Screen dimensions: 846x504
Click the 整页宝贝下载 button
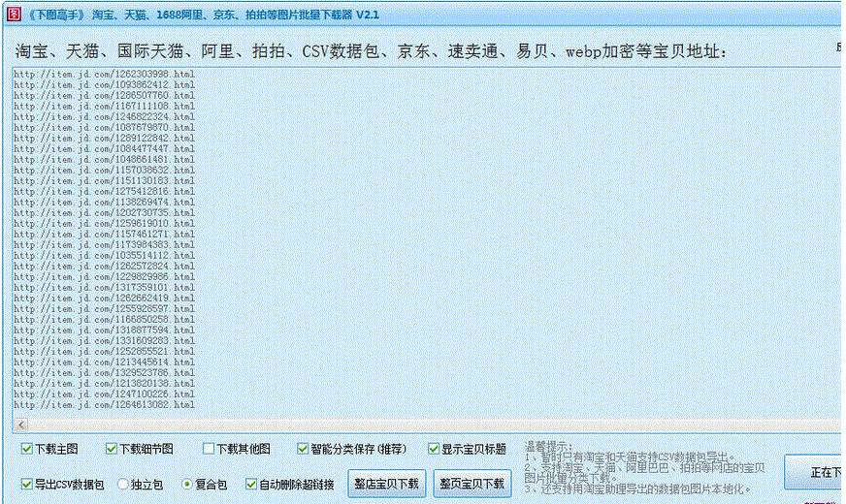pyautogui.click(x=472, y=484)
